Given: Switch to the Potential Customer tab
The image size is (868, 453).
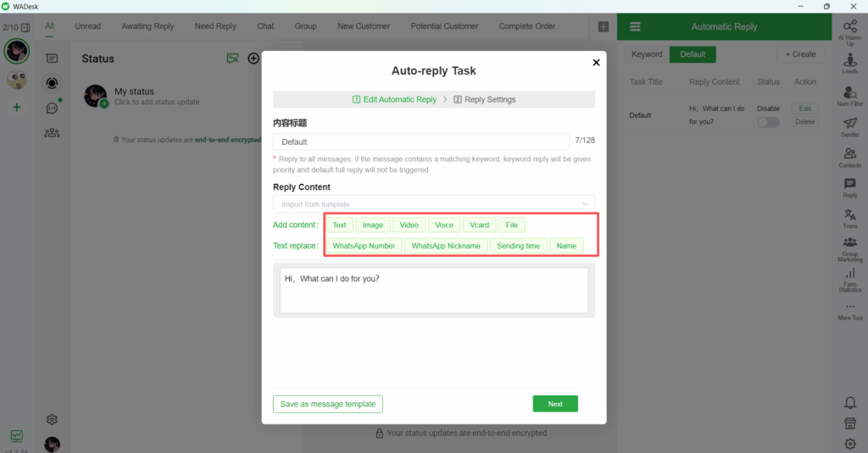Looking at the screenshot, I should tap(444, 26).
